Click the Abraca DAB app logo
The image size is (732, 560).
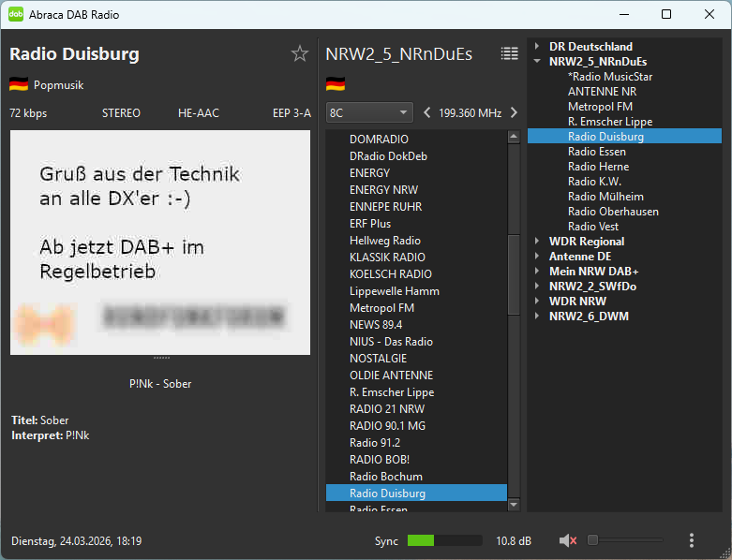(17, 15)
